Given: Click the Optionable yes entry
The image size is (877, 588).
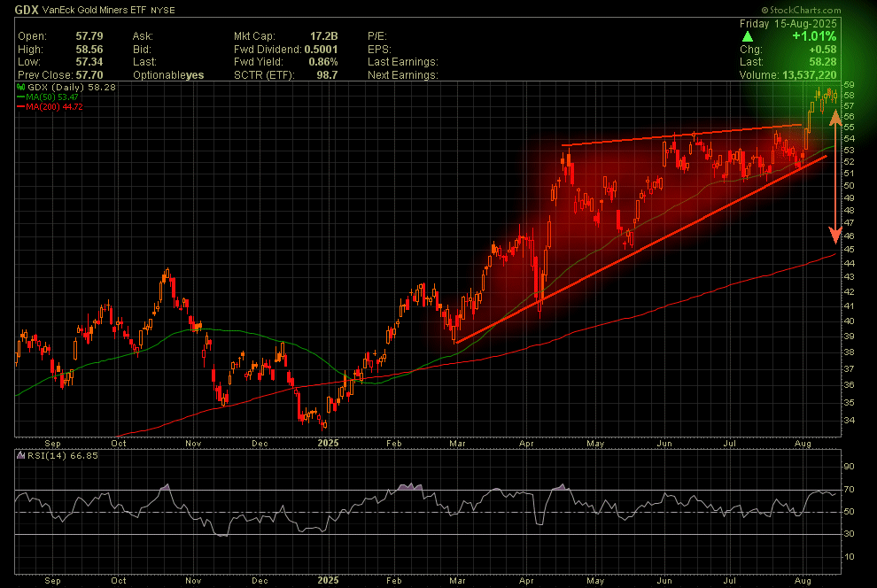Looking at the screenshot, I should click(168, 75).
